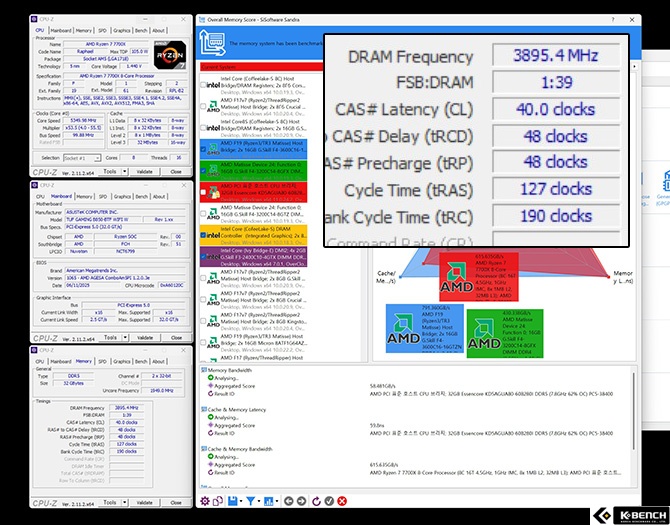The height and width of the screenshot is (525, 670).
Task: Open the Tools dropdown arrow in Memory window
Action: coord(125,503)
